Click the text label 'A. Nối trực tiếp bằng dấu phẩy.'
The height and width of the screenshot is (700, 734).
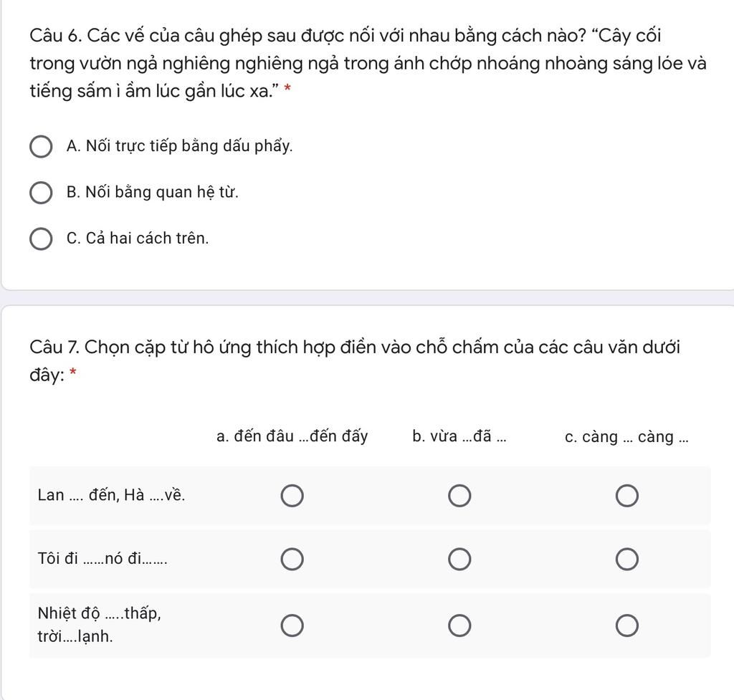click(179, 146)
